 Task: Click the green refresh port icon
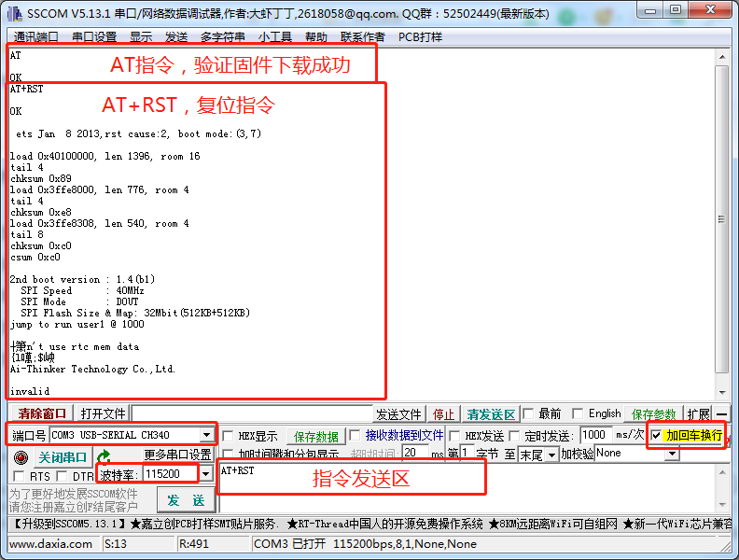pyautogui.click(x=104, y=456)
